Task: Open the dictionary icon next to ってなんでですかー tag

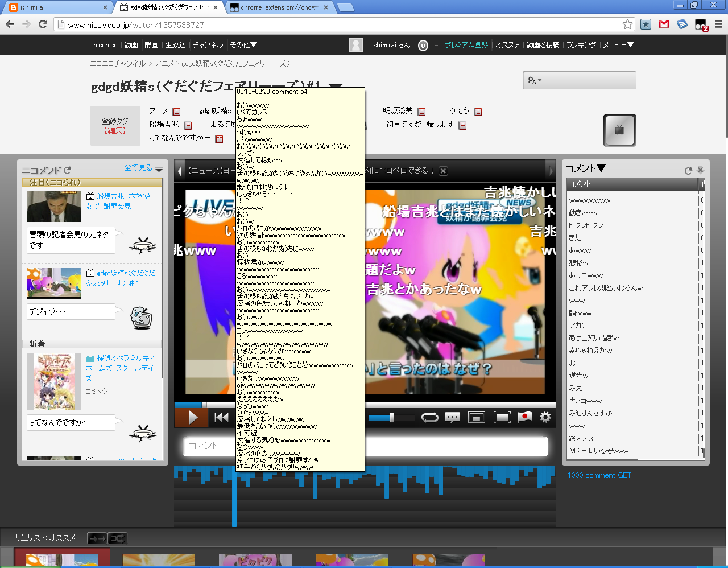Action: click(x=219, y=139)
